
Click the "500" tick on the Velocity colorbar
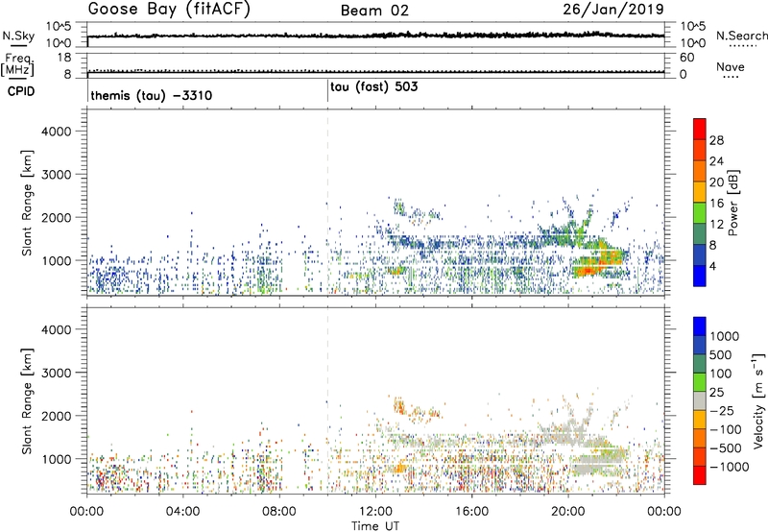720,354
